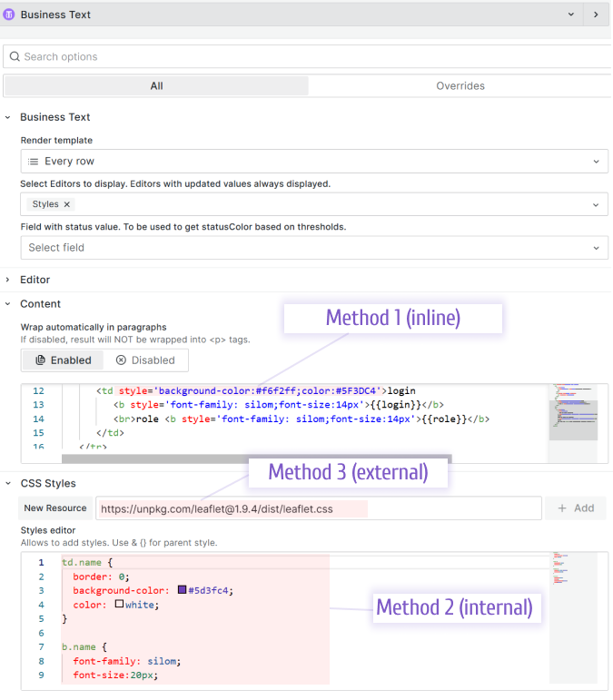
Task: Collapse the CSS Styles section
Action: (8, 483)
